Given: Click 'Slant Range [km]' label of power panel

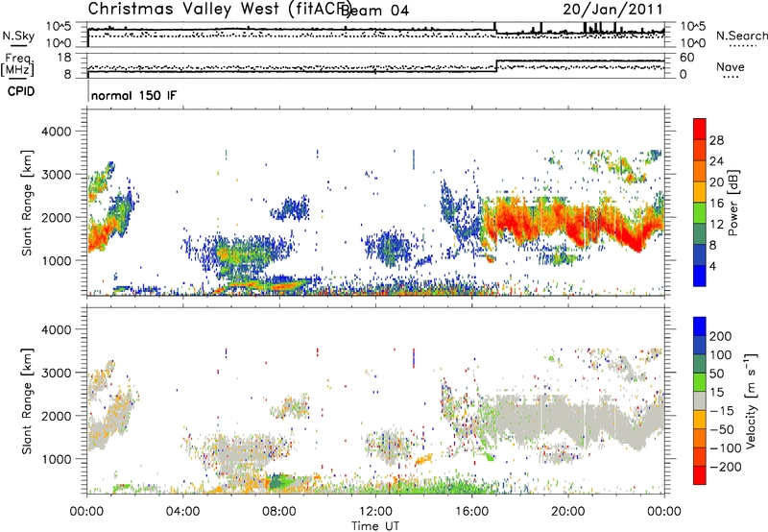Looking at the screenshot, I should [28, 203].
